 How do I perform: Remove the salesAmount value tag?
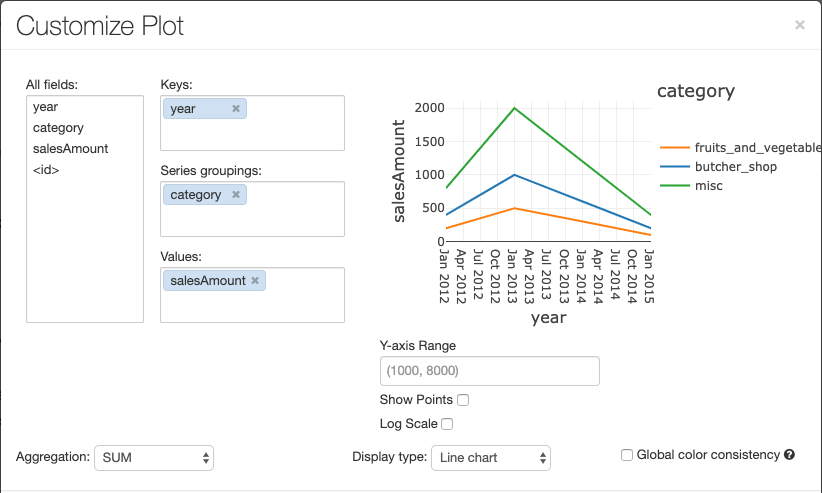pyautogui.click(x=255, y=281)
